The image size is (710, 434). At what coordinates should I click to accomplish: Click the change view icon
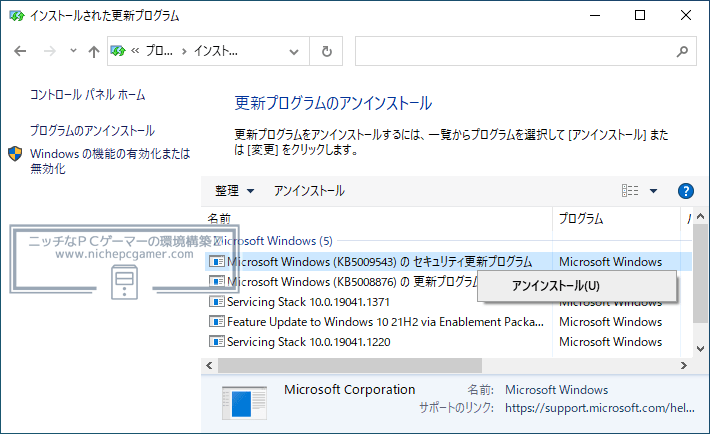click(629, 191)
